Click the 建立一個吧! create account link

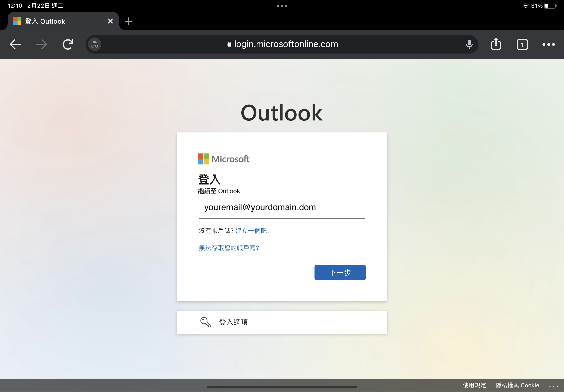point(252,231)
